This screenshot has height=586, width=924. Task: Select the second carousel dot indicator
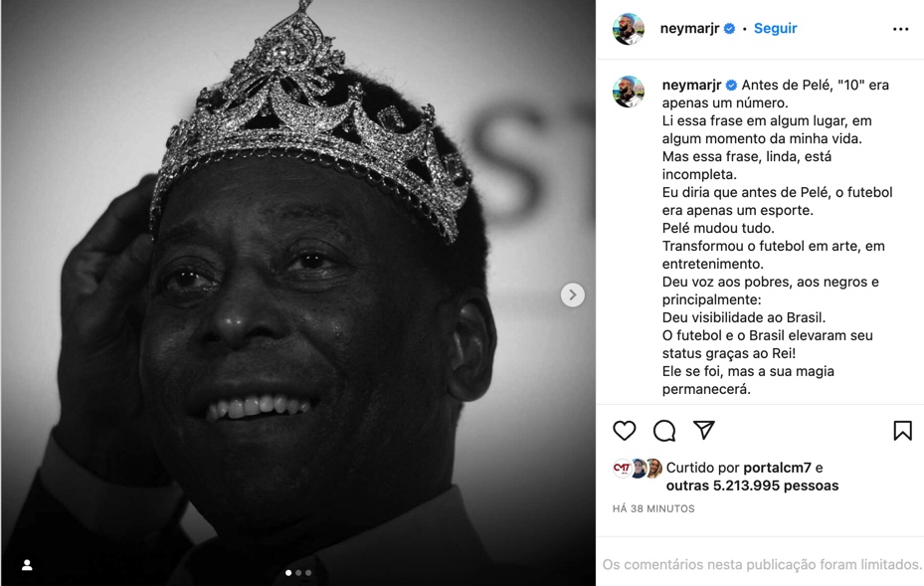tap(298, 572)
